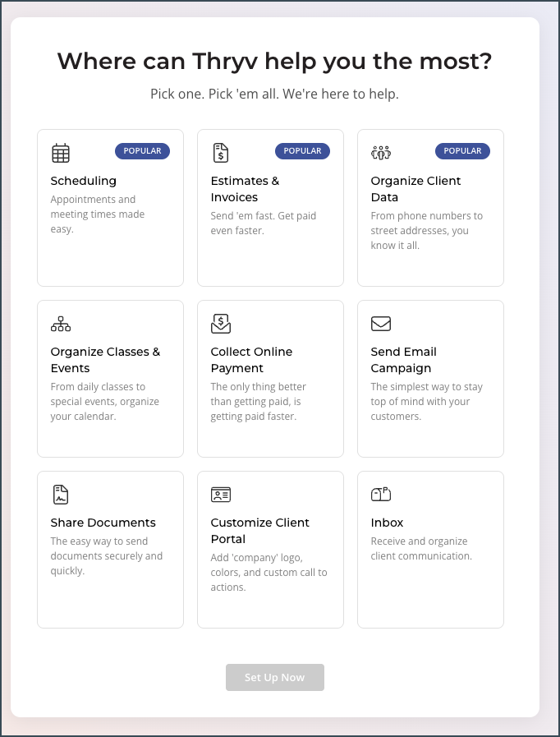Click the people icon on Organize Client Data
The height and width of the screenshot is (737, 560).
[381, 152]
